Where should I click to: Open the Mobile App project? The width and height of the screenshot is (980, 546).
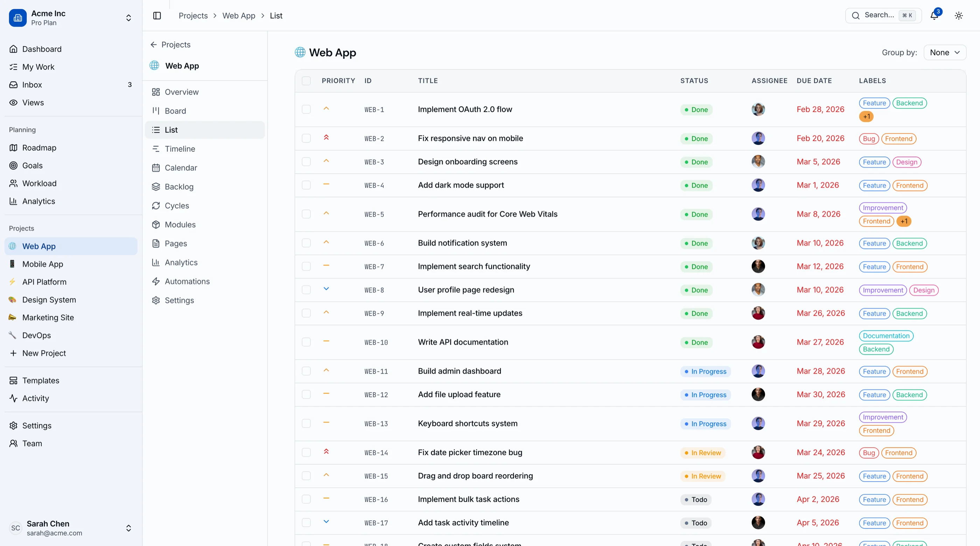pyautogui.click(x=71, y=264)
